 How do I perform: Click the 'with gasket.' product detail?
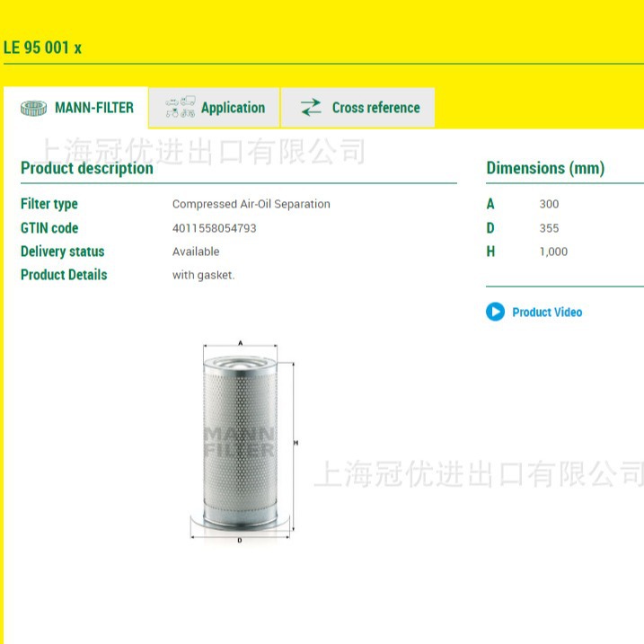point(203,275)
